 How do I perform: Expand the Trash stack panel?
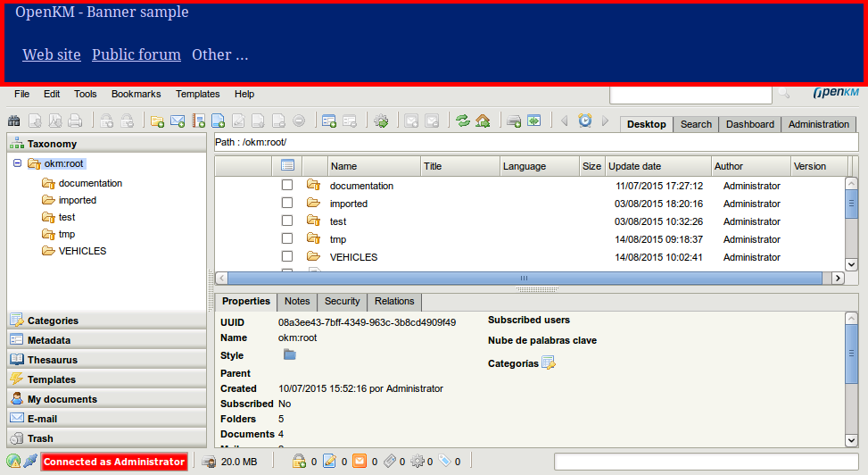point(107,438)
